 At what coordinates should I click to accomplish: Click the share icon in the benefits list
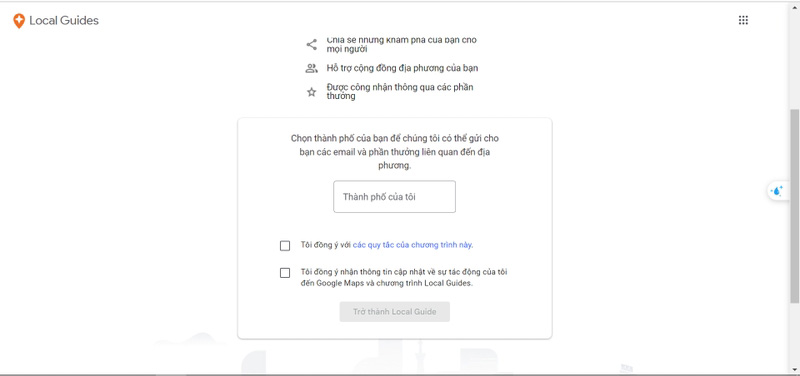pyautogui.click(x=311, y=44)
